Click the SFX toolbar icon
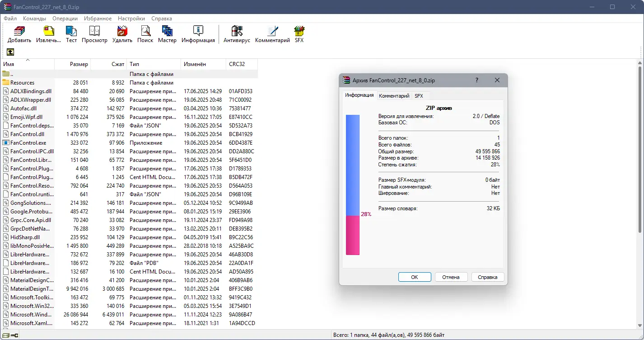The height and width of the screenshot is (340, 644). point(299,31)
